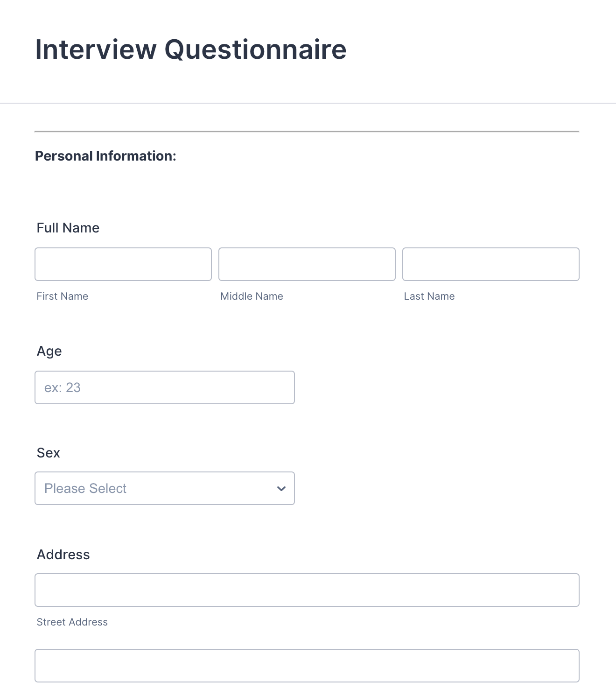Focus the Middle Name text box
Viewport: 616px width, 689px height.
point(307,264)
